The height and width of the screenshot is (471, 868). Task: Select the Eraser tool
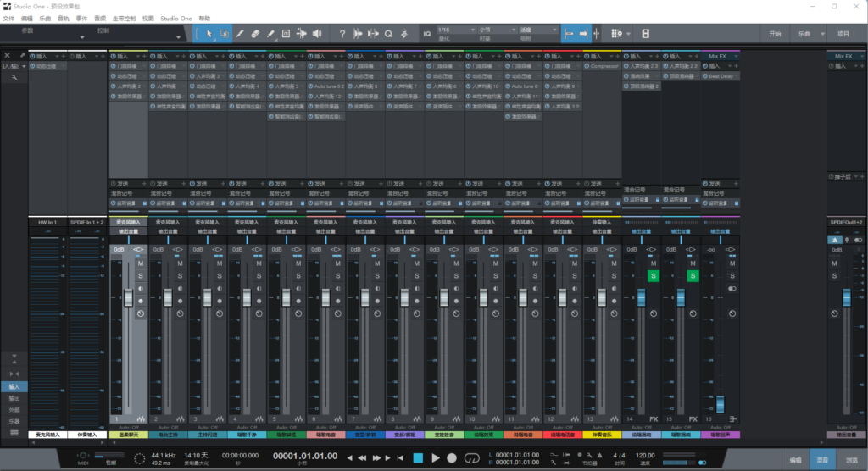click(255, 34)
